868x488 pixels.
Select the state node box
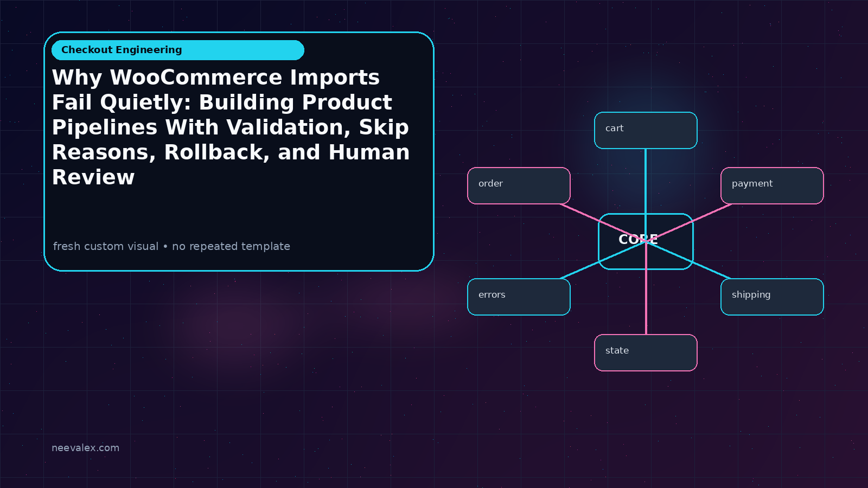tap(646, 352)
